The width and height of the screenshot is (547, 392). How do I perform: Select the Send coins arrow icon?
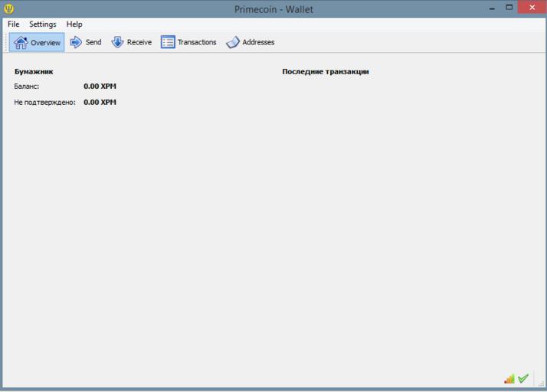(76, 42)
